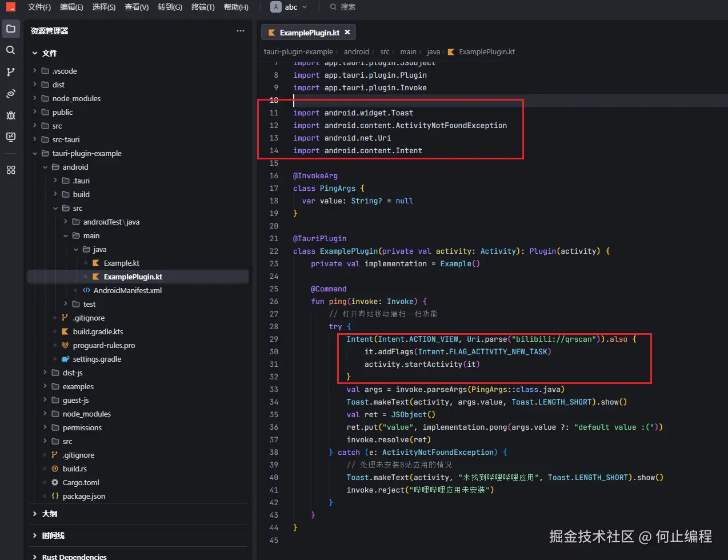Click the red app logo icon

coord(11,7)
